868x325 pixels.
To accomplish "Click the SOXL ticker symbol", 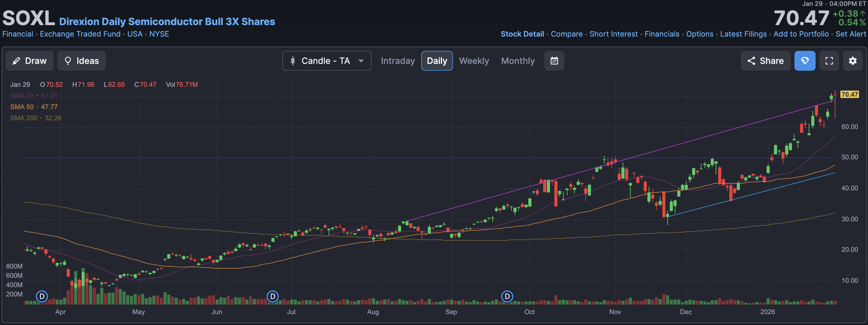I will pyautogui.click(x=29, y=18).
